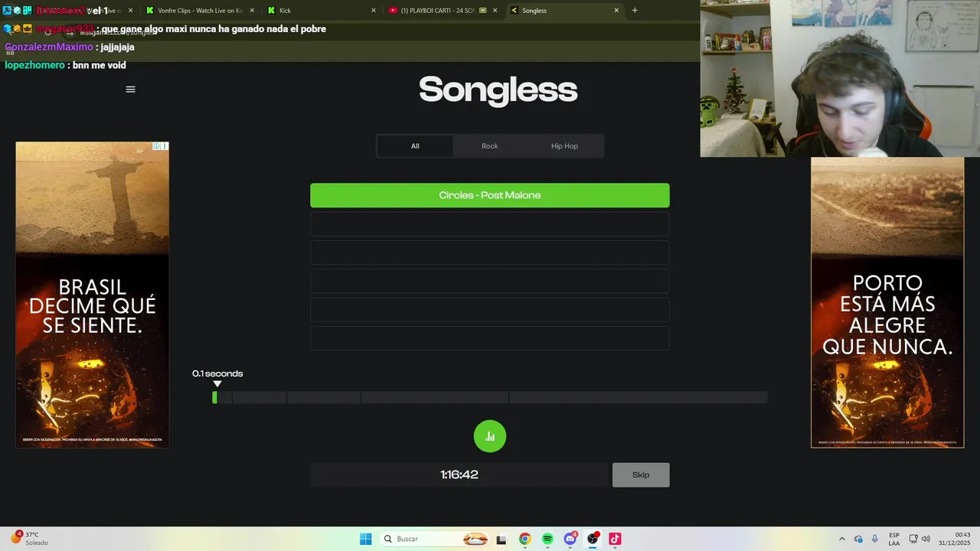980x551 pixels.
Task: Open OBS Studio from the taskbar
Action: click(593, 539)
